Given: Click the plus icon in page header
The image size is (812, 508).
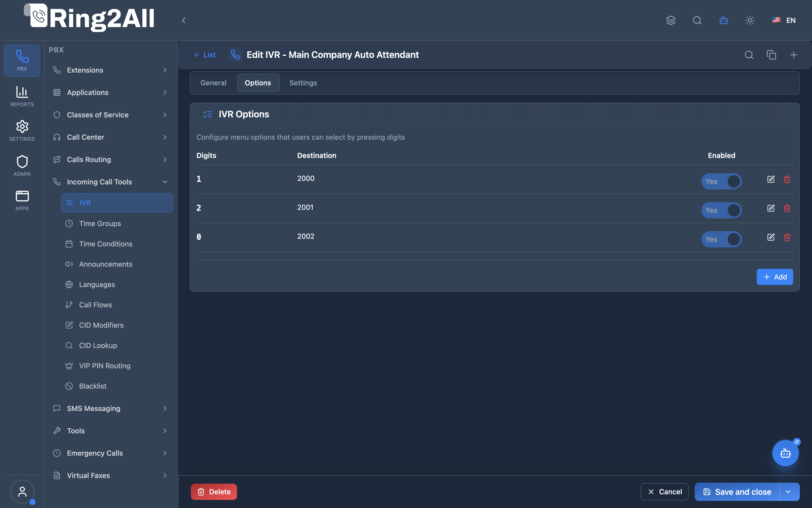Looking at the screenshot, I should [x=793, y=55].
